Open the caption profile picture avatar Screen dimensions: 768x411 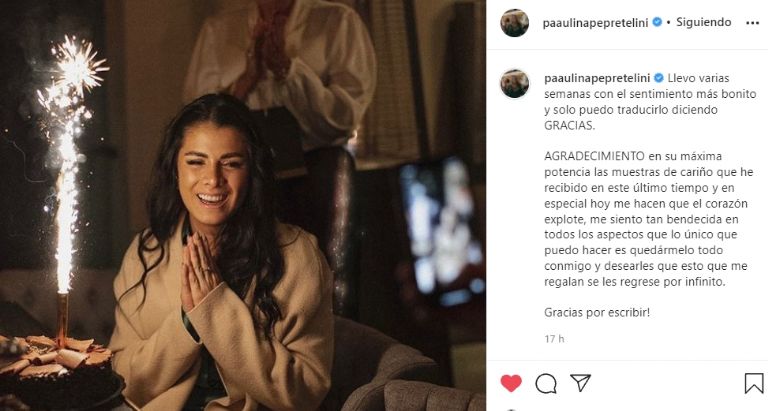514,83
